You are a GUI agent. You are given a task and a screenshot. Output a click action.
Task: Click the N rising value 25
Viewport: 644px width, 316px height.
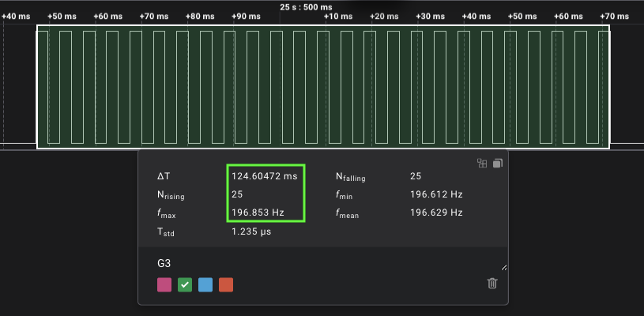(237, 194)
